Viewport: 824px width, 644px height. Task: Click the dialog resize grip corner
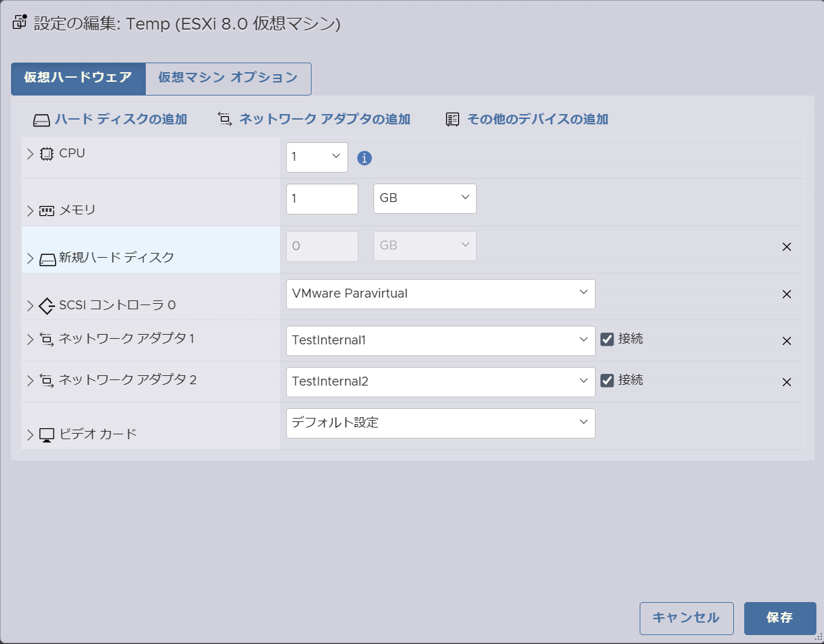click(x=818, y=638)
